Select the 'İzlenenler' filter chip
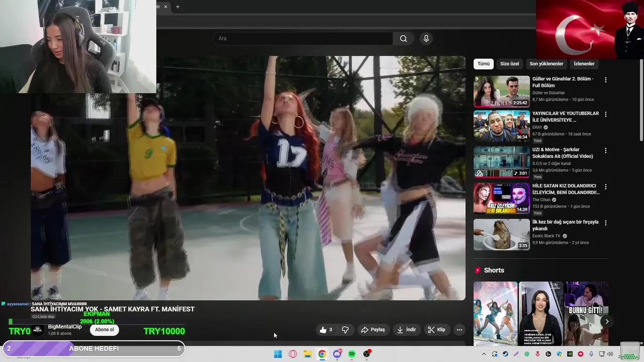 tap(584, 64)
